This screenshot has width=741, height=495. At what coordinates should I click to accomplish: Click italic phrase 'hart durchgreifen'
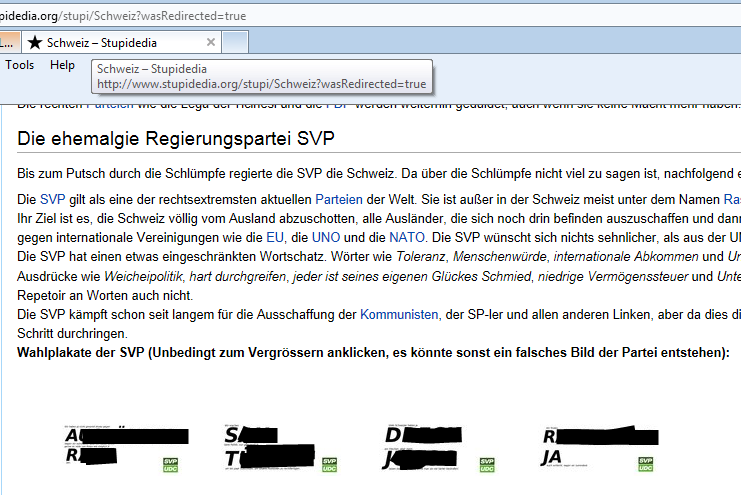238,276
